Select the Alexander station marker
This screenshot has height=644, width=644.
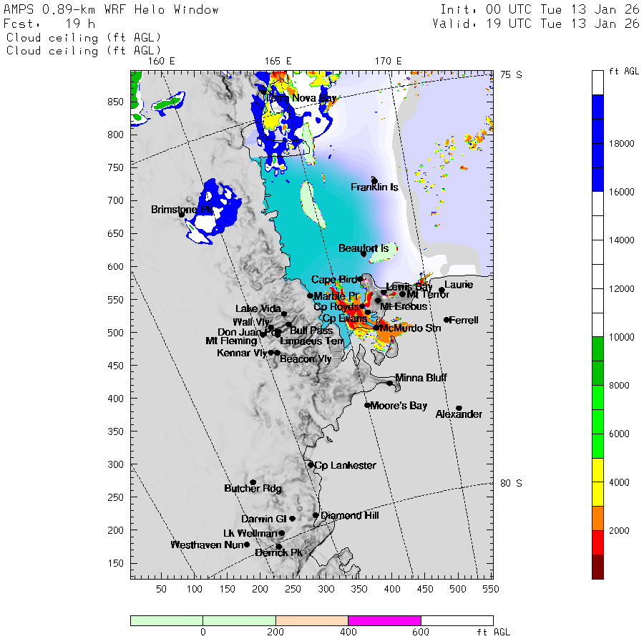459,408
